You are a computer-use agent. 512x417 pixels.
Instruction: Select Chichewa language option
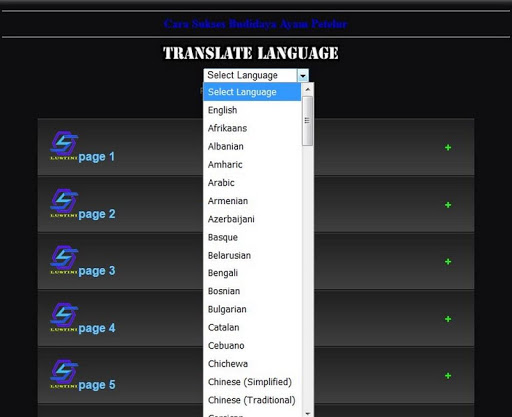tap(252, 364)
